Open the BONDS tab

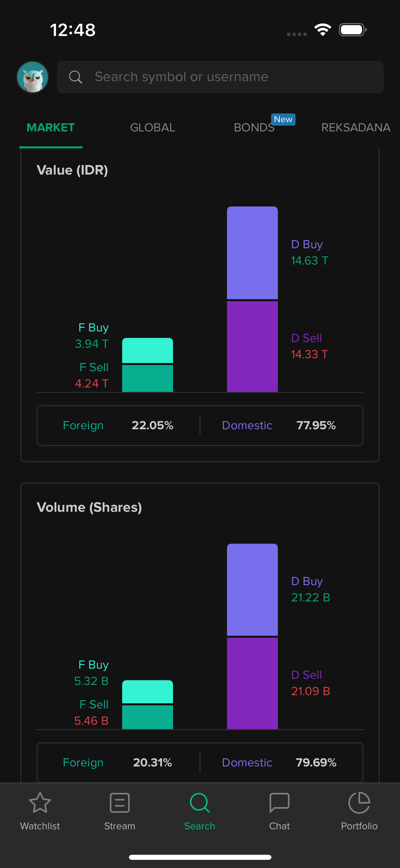coord(254,128)
